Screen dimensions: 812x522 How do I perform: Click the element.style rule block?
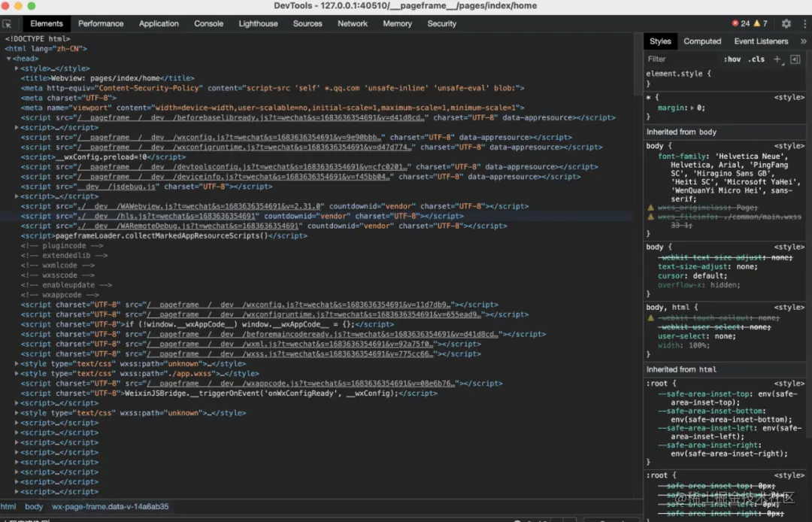725,78
